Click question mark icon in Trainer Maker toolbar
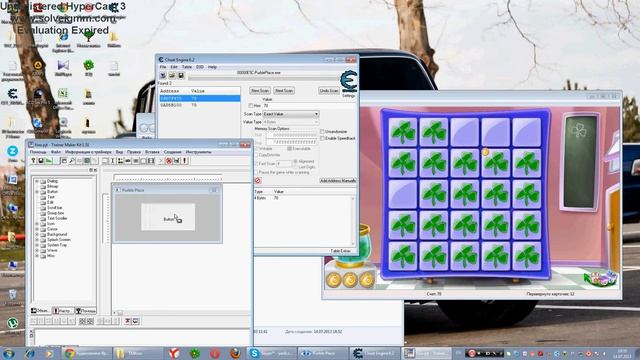Image resolution: width=640 pixels, height=360 pixels. [33, 161]
